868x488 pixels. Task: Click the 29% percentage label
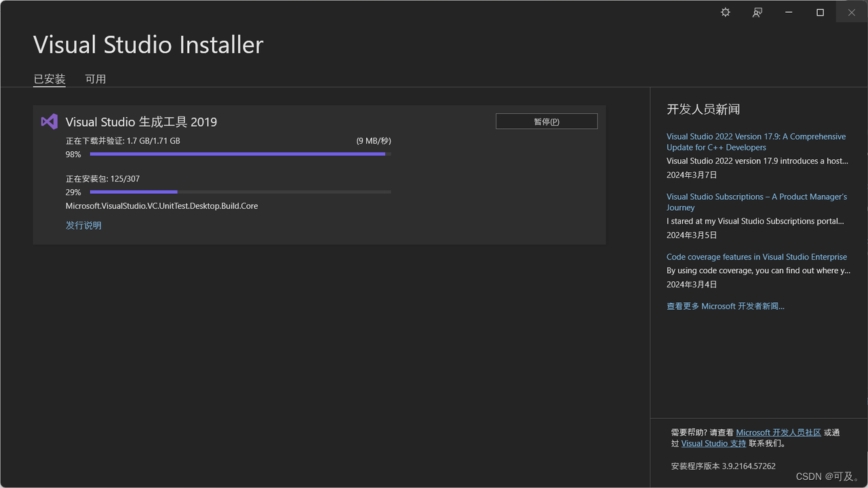pyautogui.click(x=73, y=192)
